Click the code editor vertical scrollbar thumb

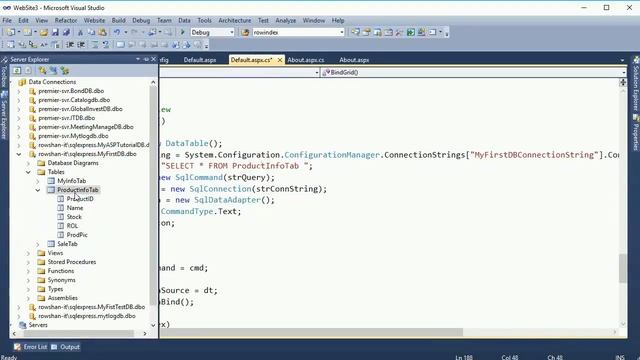(623, 268)
